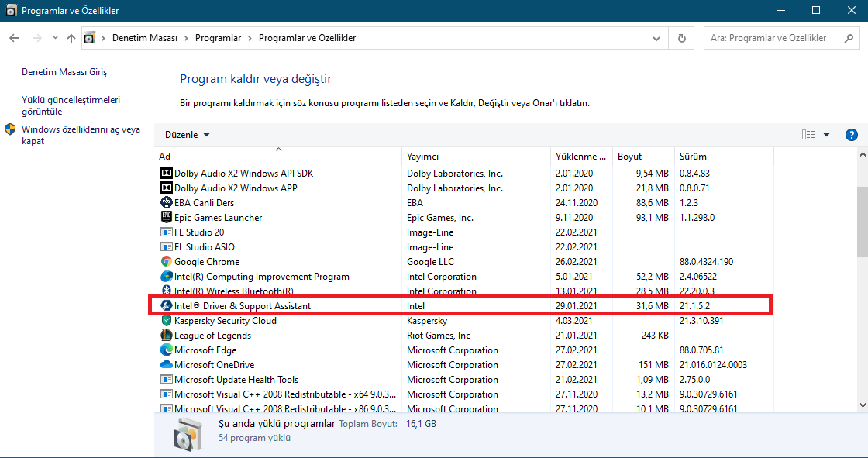Sort programs by Boyut column header
868x458 pixels.
coord(629,157)
